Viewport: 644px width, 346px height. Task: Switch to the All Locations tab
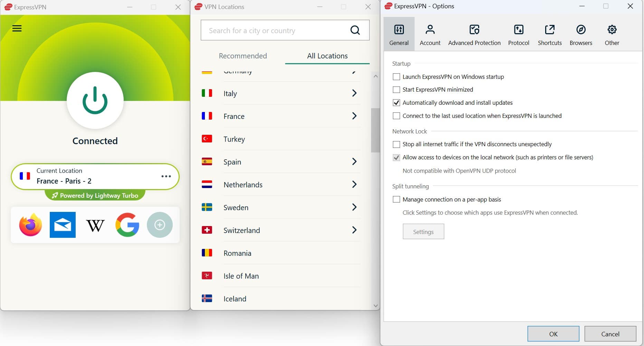pyautogui.click(x=327, y=56)
